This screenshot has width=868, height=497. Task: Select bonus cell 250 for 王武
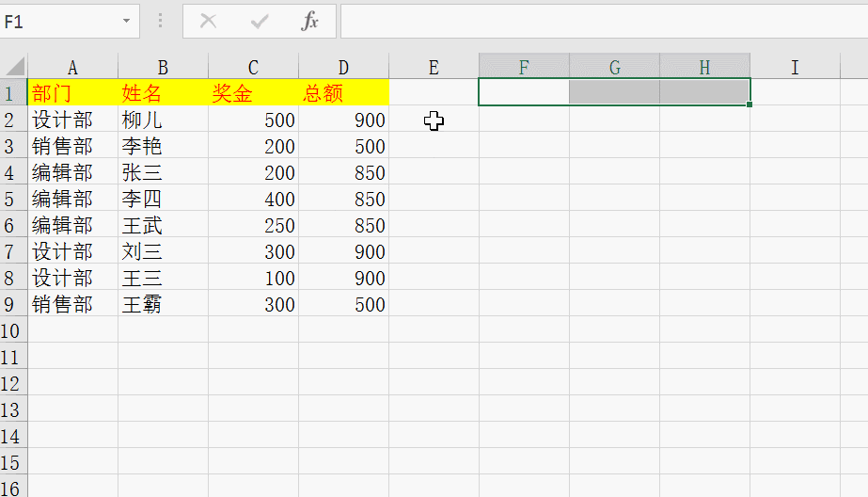click(x=253, y=224)
